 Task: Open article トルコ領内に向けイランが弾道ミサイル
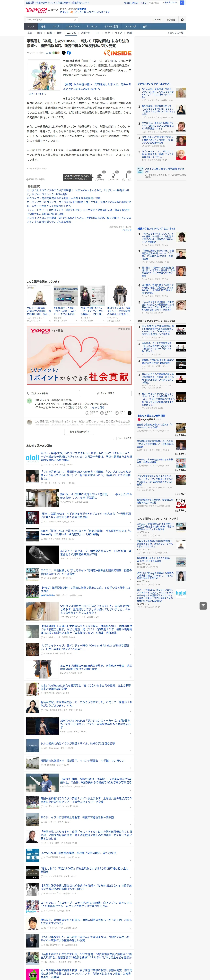coord(78,743)
